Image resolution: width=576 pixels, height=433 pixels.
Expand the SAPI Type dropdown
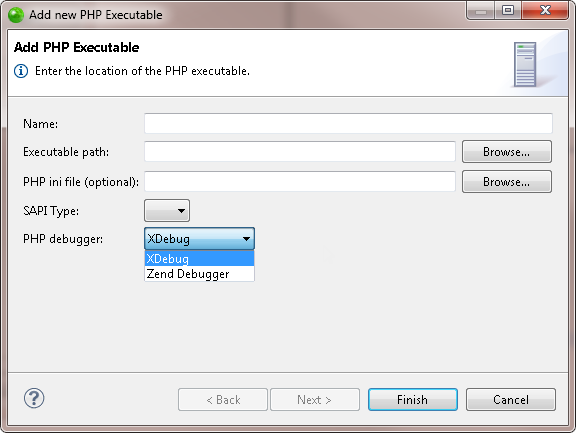pyautogui.click(x=167, y=210)
